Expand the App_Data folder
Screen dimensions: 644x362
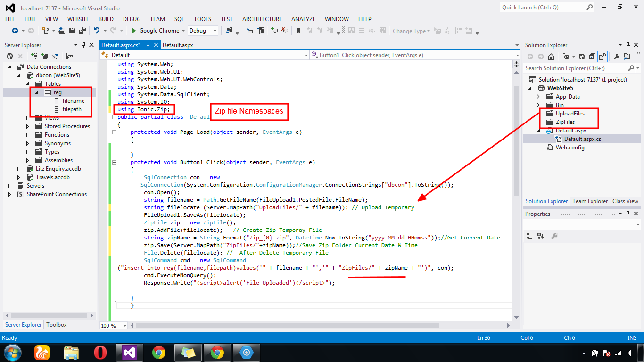point(538,97)
